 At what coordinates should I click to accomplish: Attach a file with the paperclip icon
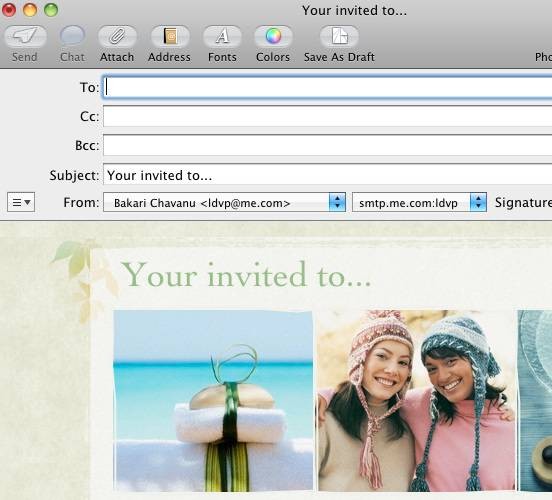coord(117,36)
